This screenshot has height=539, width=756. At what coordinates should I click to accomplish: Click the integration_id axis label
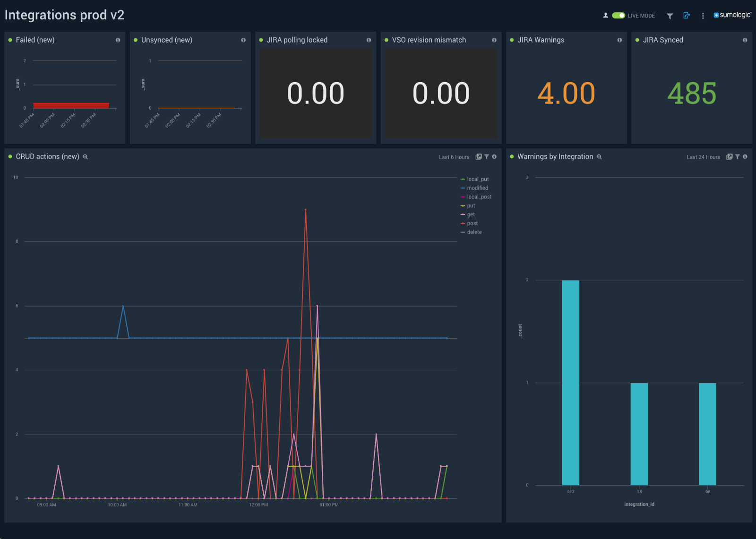click(639, 505)
